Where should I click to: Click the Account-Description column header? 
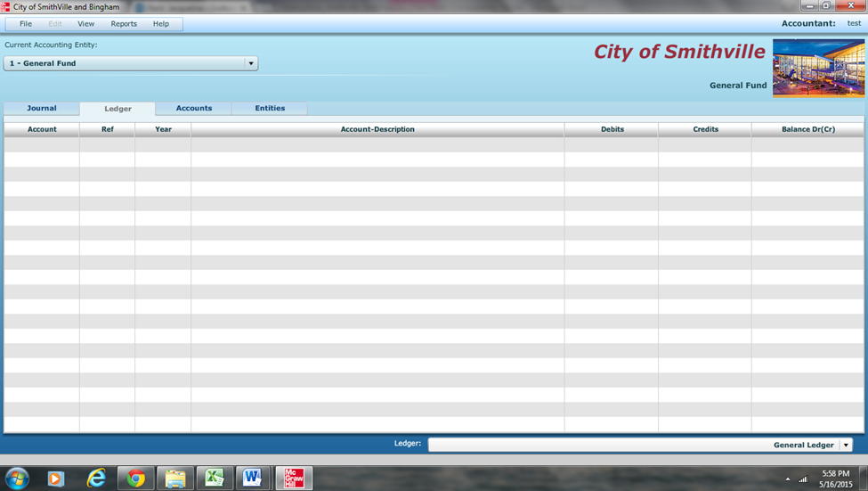pyautogui.click(x=377, y=129)
